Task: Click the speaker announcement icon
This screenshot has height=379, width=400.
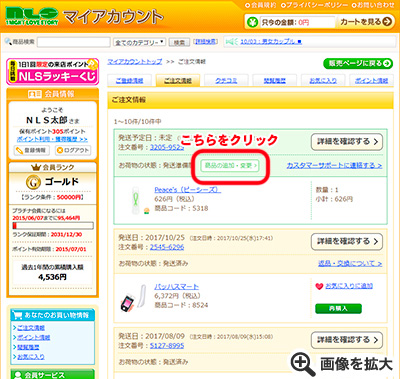Action: point(232,42)
